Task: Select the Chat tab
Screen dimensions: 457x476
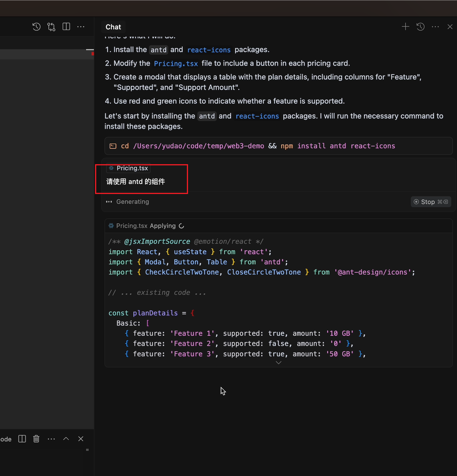Action: pyautogui.click(x=113, y=27)
